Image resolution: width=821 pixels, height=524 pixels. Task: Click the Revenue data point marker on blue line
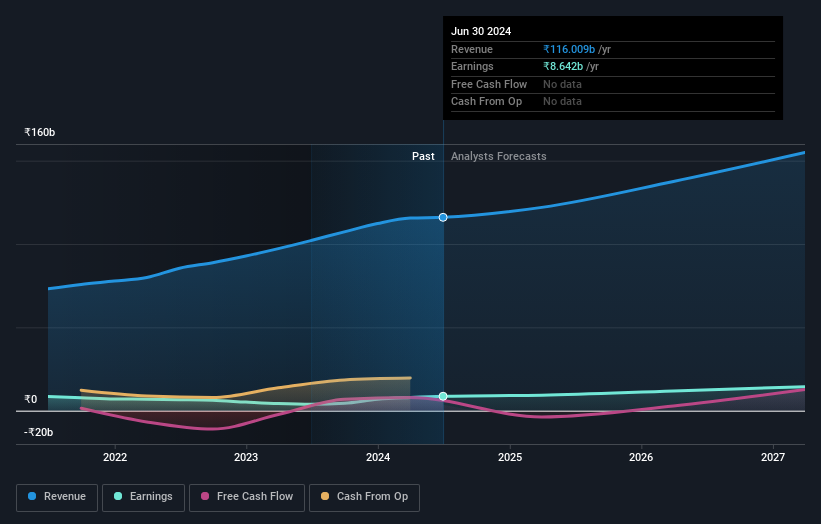(x=443, y=217)
